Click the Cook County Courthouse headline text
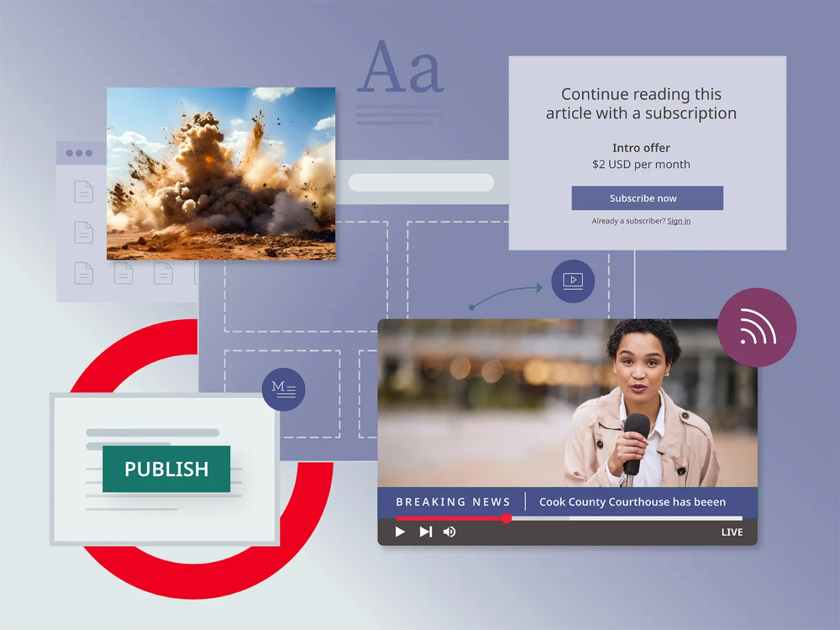The width and height of the screenshot is (840, 630). click(x=632, y=502)
